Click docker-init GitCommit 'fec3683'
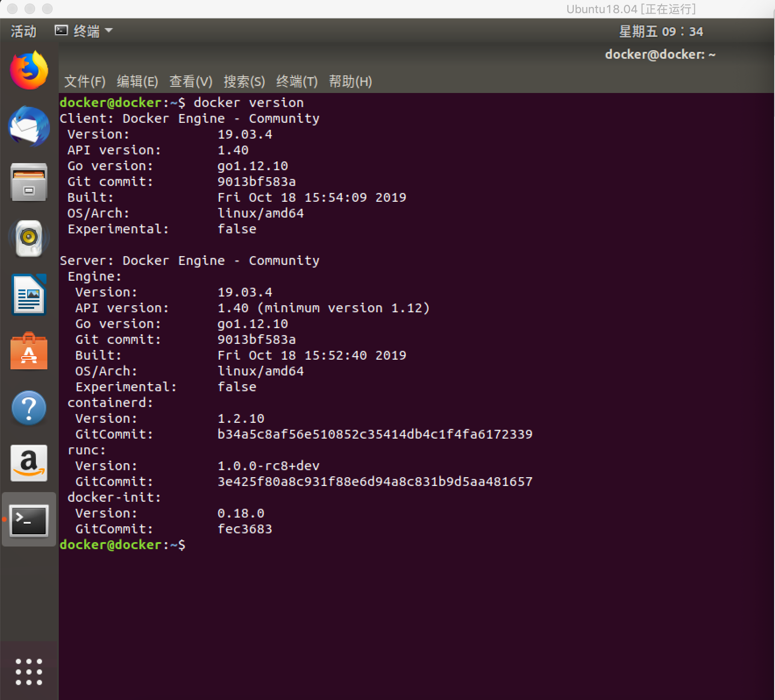This screenshot has height=700, width=775. [245, 529]
